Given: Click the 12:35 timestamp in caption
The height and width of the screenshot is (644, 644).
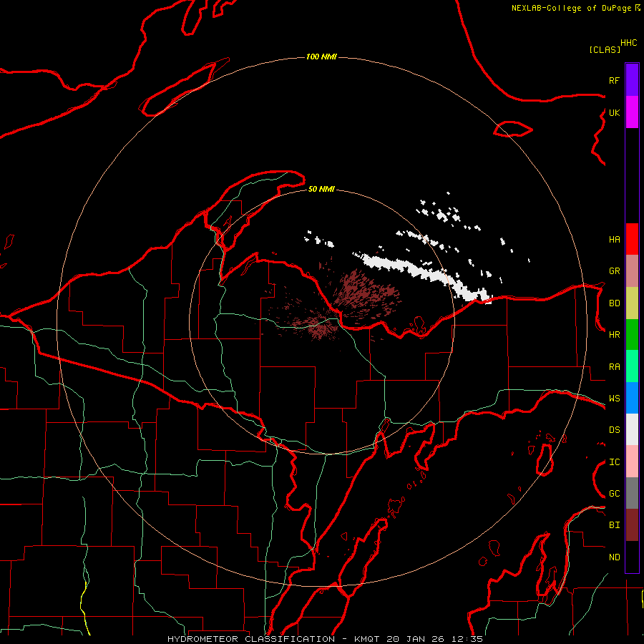Looking at the screenshot, I should coord(467,639).
